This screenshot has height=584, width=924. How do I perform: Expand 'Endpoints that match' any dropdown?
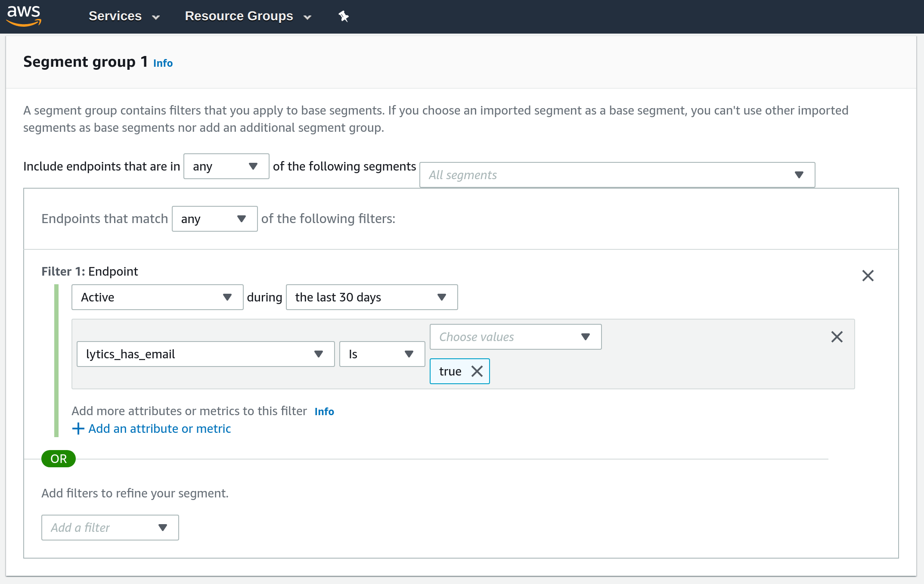coord(214,219)
